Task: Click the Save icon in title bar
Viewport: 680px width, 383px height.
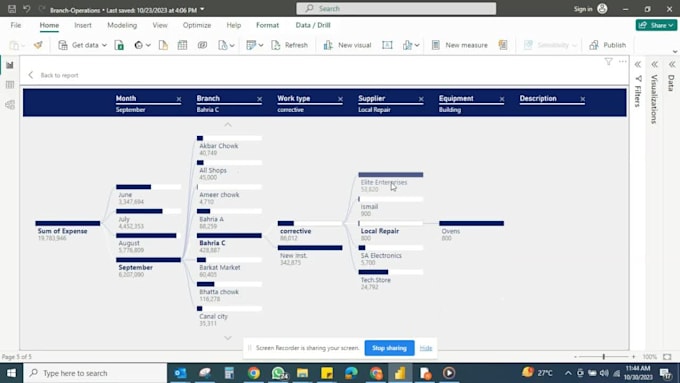Action: tap(12, 9)
